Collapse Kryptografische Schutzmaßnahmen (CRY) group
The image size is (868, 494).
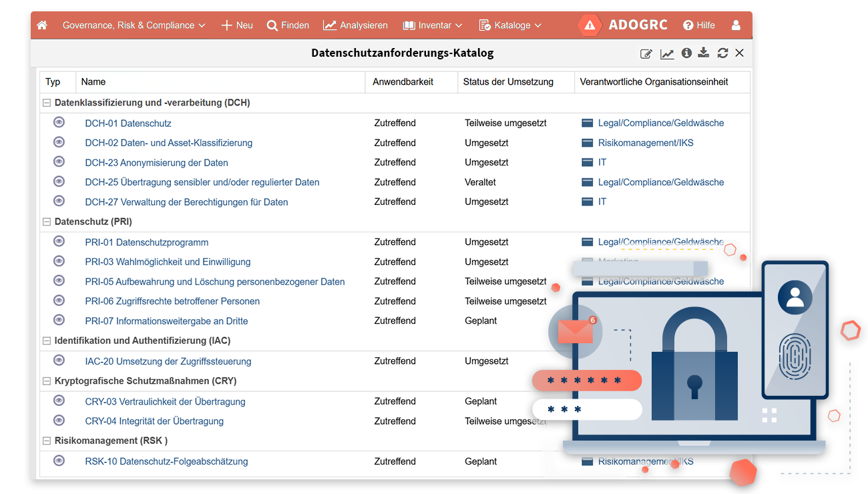coord(47,381)
